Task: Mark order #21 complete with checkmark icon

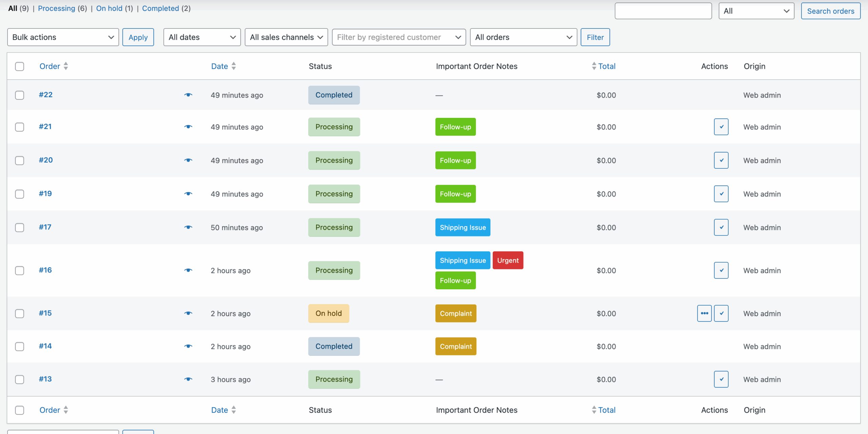Action: pos(721,127)
